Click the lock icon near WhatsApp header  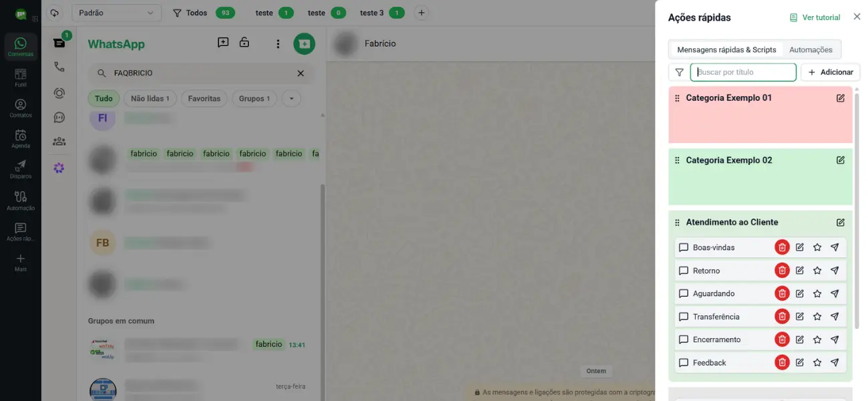pyautogui.click(x=244, y=43)
